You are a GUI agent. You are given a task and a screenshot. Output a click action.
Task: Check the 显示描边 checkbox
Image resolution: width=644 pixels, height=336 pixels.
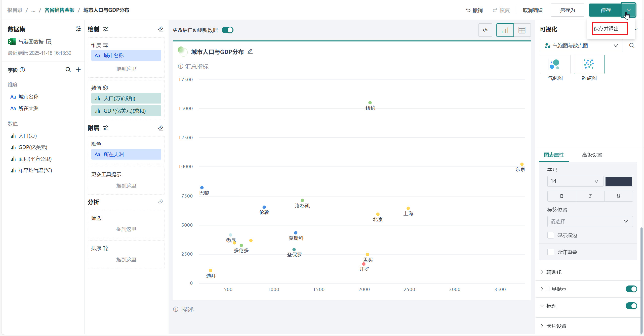coord(551,235)
